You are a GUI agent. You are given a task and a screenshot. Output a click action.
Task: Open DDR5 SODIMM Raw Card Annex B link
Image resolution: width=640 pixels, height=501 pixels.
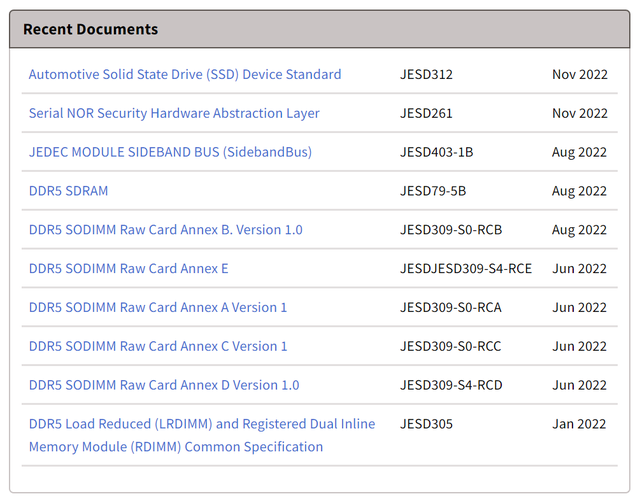coord(165,230)
